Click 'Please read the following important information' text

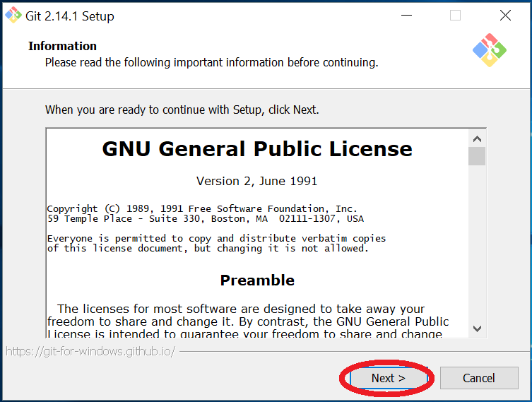tap(212, 62)
